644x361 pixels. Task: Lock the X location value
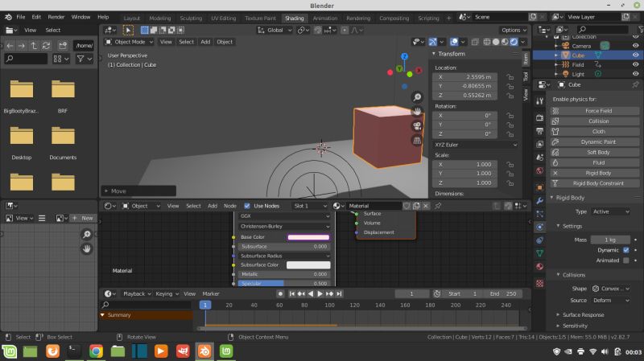coord(510,76)
